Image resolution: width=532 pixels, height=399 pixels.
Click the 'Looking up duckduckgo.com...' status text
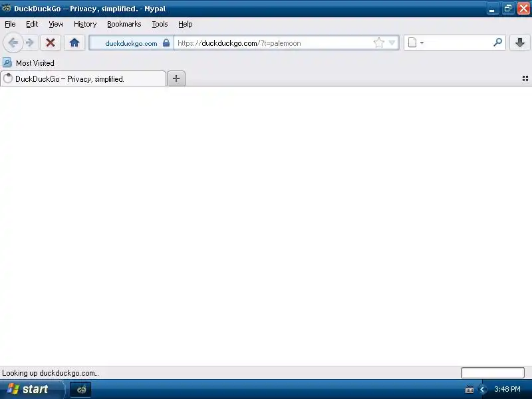51,373
